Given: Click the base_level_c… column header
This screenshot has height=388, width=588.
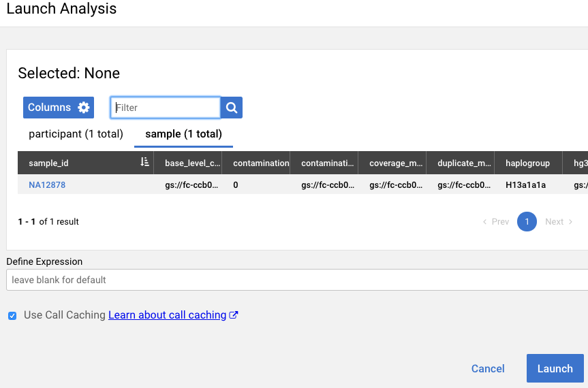Looking at the screenshot, I should tap(192, 163).
